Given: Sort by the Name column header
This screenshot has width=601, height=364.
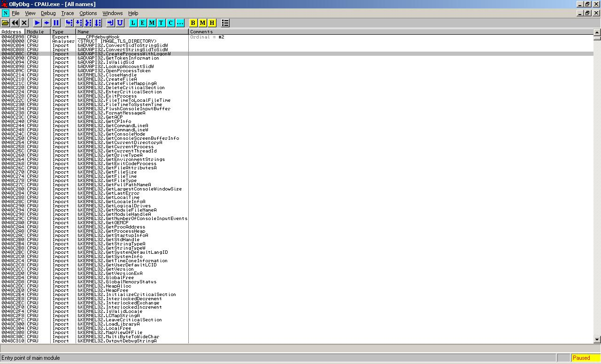Looking at the screenshot, I should point(132,31).
